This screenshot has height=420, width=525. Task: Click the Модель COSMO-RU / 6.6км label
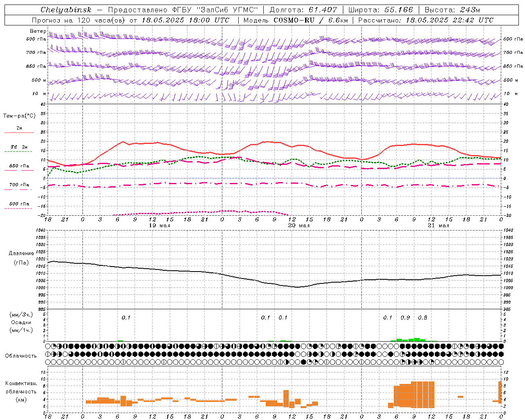point(296,20)
